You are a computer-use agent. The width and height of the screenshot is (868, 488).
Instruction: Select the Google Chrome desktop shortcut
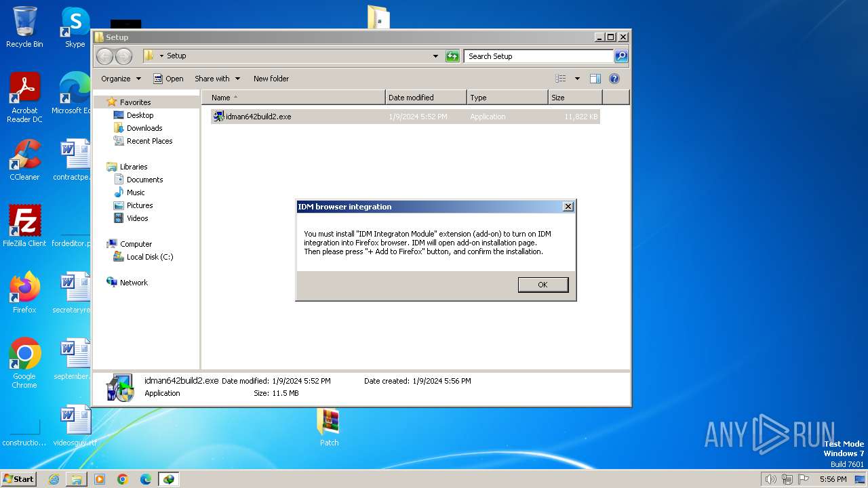tap(24, 363)
